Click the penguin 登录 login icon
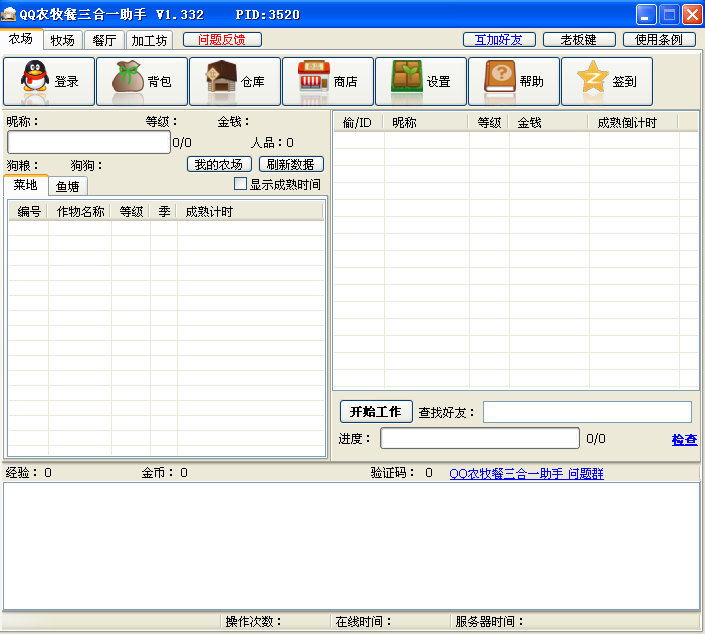 click(36, 81)
